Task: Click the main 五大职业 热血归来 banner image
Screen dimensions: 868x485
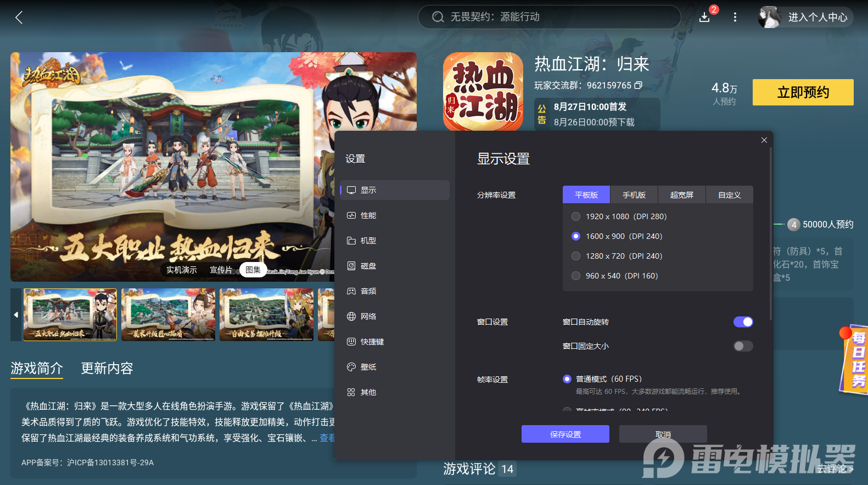Action: point(172,166)
